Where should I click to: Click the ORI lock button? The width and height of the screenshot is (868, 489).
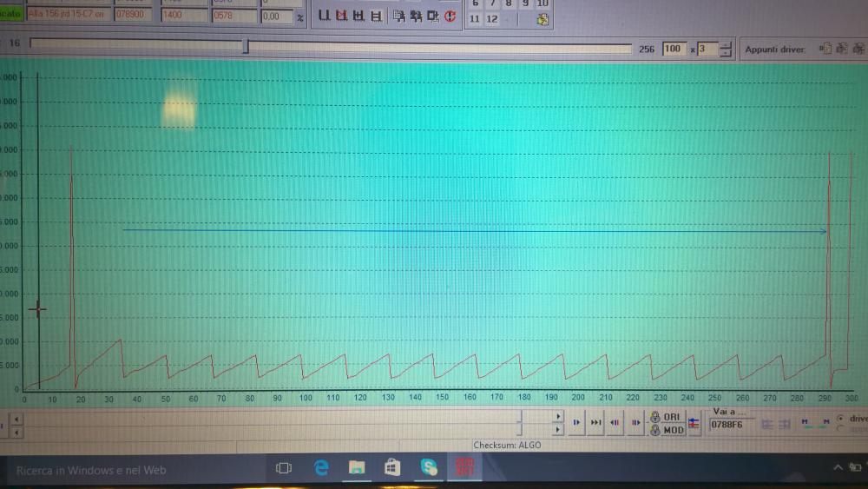tap(666, 416)
